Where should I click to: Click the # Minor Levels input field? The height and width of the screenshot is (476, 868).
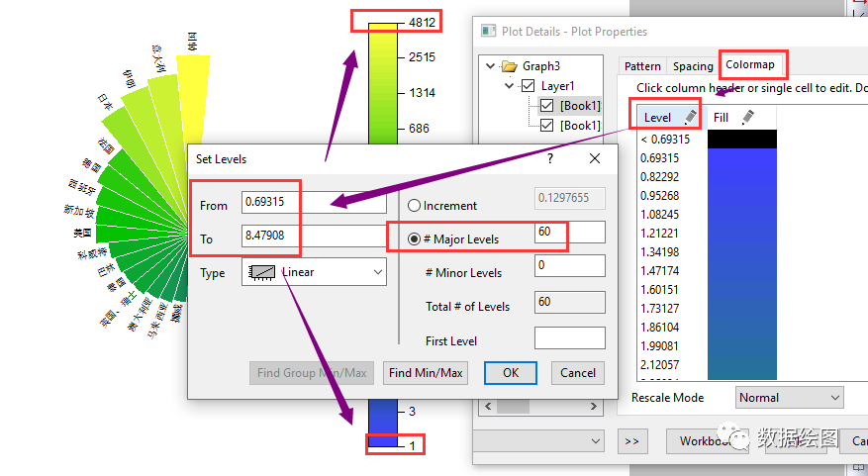570,265
